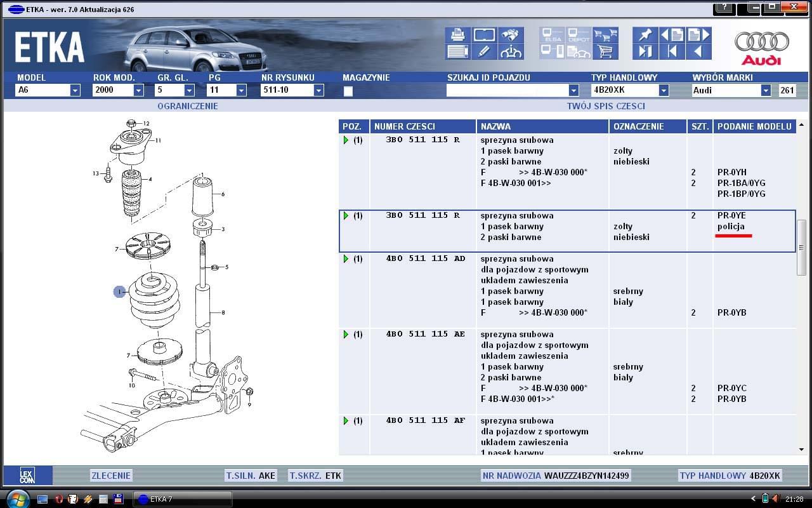
Task: Select the pencil edit icon
Action: point(484,51)
